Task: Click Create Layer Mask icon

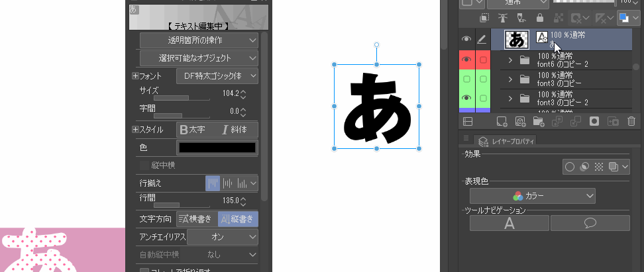Action: (594, 121)
